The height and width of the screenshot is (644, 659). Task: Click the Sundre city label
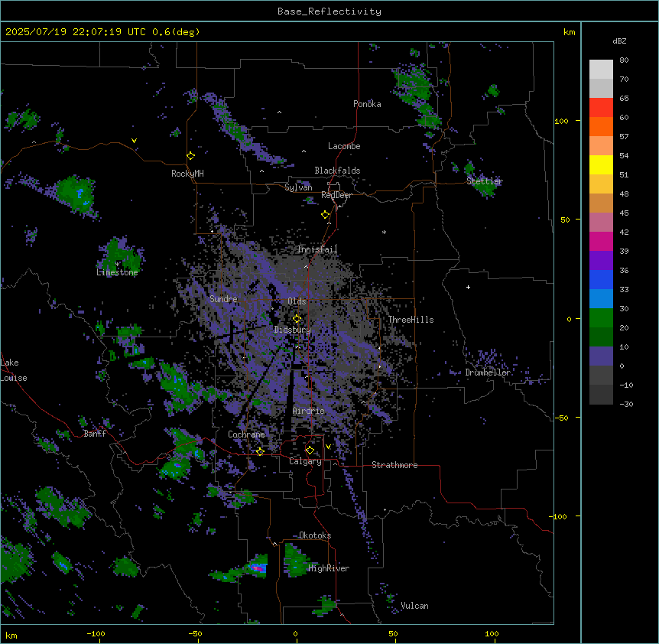click(x=223, y=299)
